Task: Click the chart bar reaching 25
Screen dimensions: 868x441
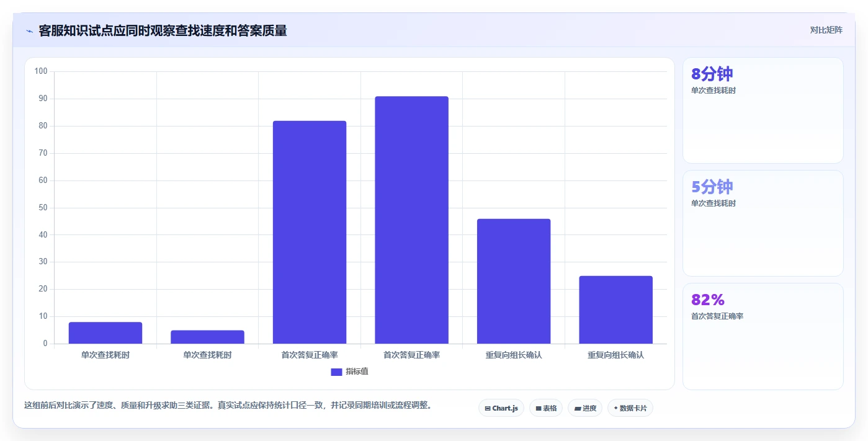Action: coord(615,310)
